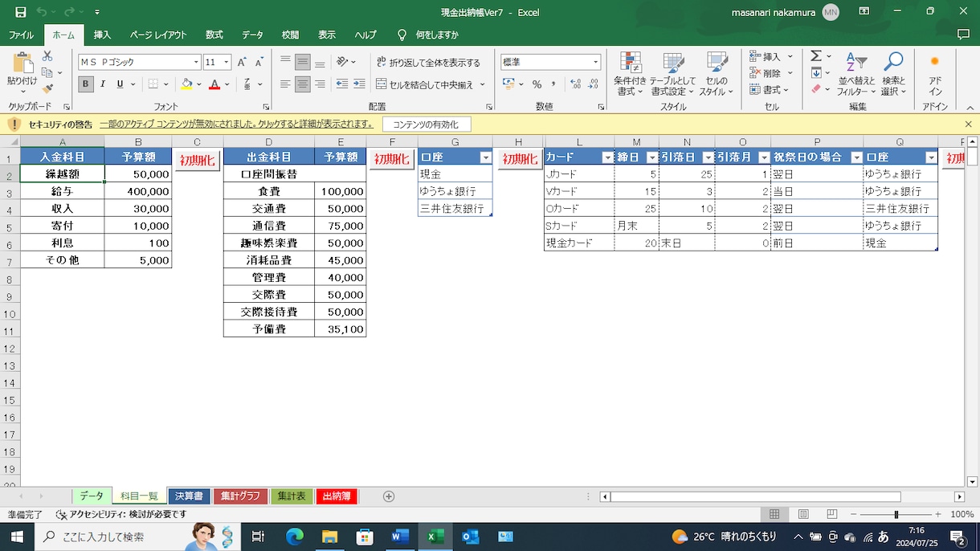
Task: Open the 標準 number format dropdown
Action: [596, 62]
